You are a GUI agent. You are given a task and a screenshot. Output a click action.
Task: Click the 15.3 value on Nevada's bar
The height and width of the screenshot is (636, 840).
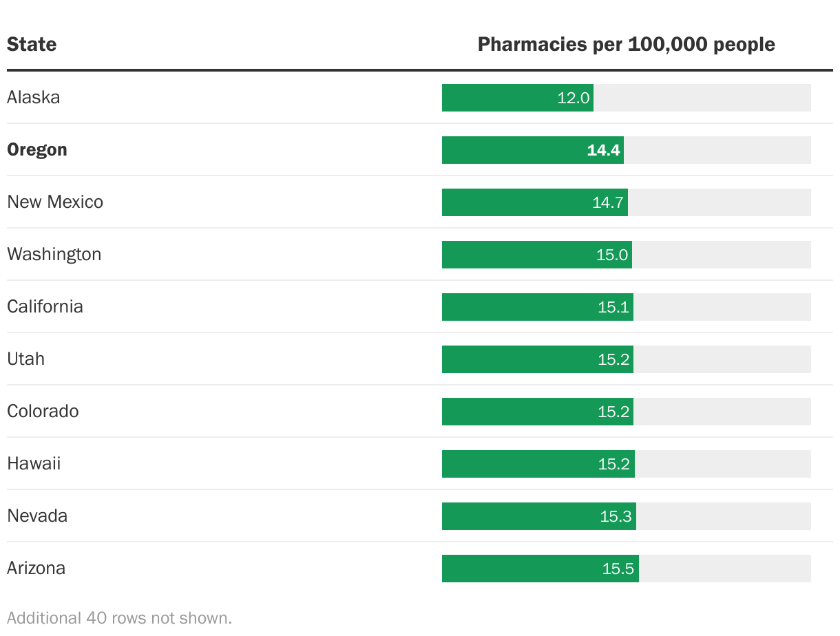(x=616, y=516)
